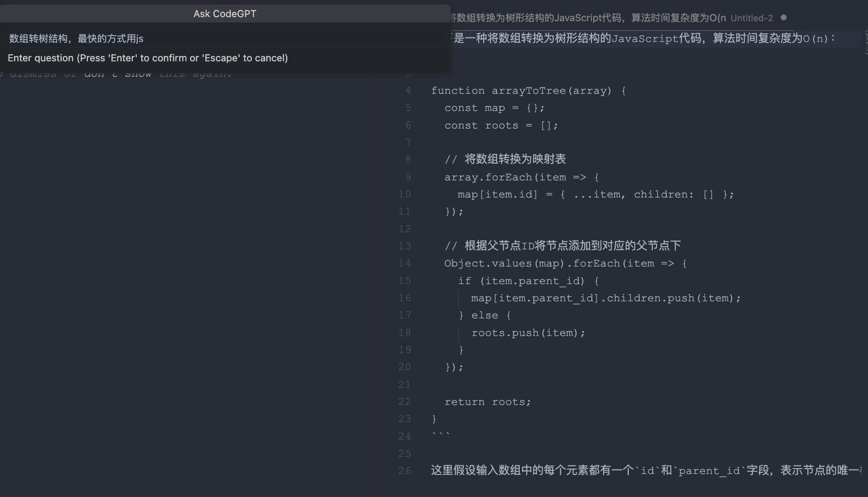The image size is (868, 497).
Task: Click the unsaved dot on Untitled-2 tab
Action: click(x=784, y=18)
